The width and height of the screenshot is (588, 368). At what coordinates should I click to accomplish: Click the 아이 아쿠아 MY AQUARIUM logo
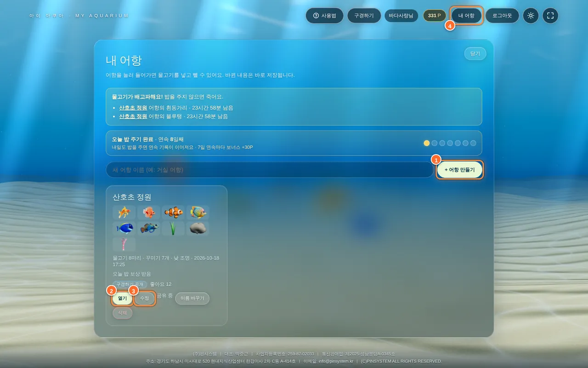pos(79,16)
